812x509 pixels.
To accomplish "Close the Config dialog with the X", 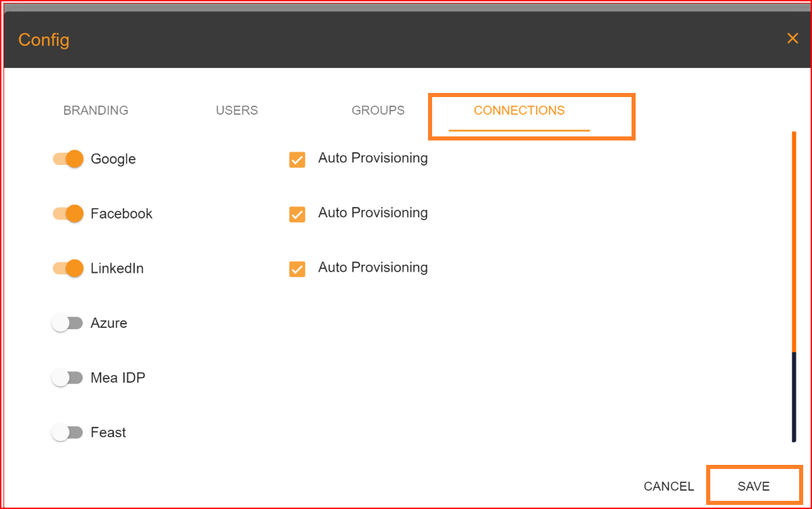I will coord(792,39).
